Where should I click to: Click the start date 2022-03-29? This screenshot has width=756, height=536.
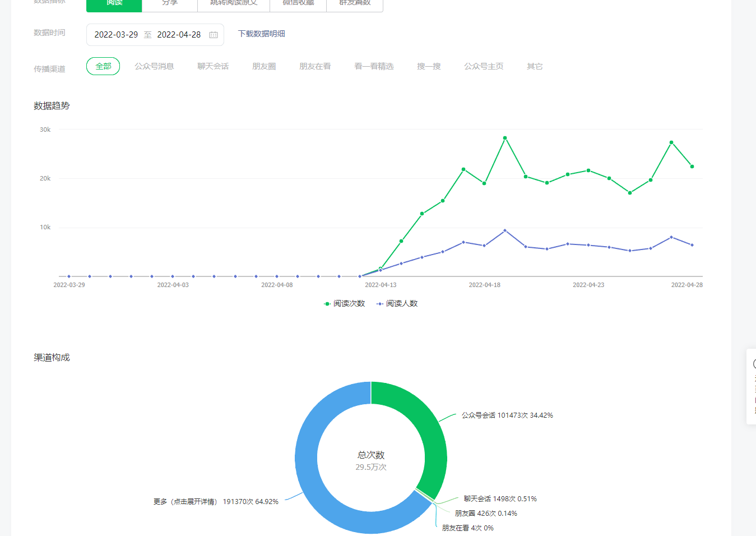click(116, 35)
